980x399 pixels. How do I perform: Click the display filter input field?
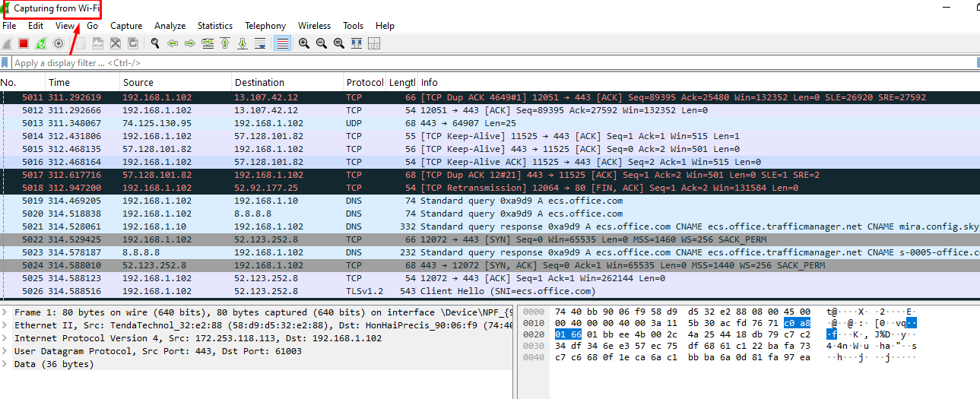coord(494,63)
